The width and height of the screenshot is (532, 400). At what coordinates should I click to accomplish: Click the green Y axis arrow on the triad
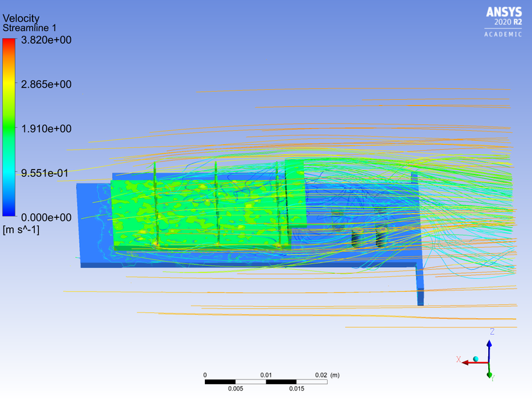pos(489,374)
